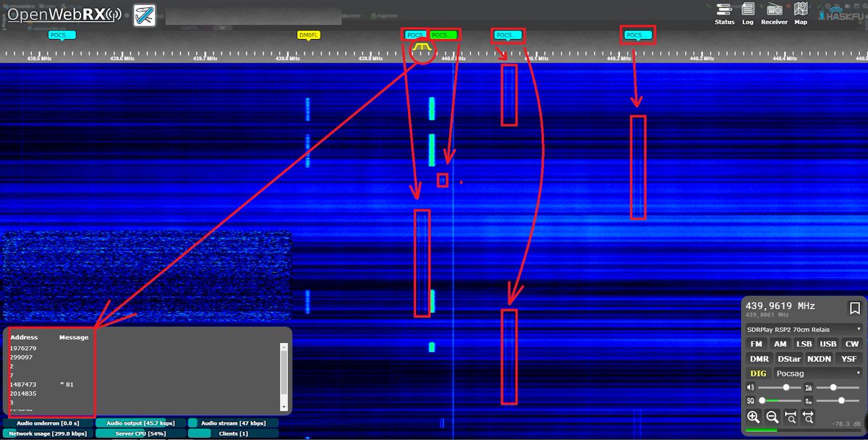Click the Address column header
The width and height of the screenshot is (868, 440).
pos(24,337)
